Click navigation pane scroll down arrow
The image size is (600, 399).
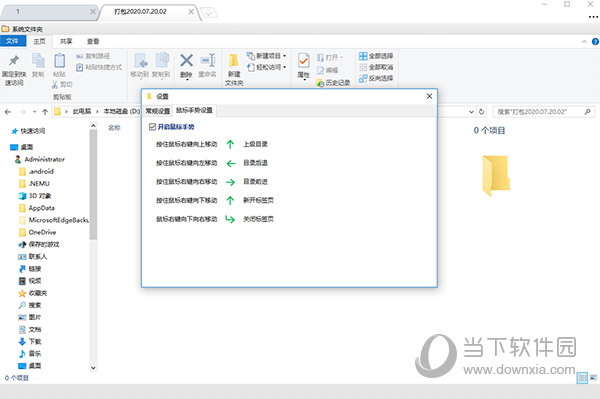coord(93,368)
